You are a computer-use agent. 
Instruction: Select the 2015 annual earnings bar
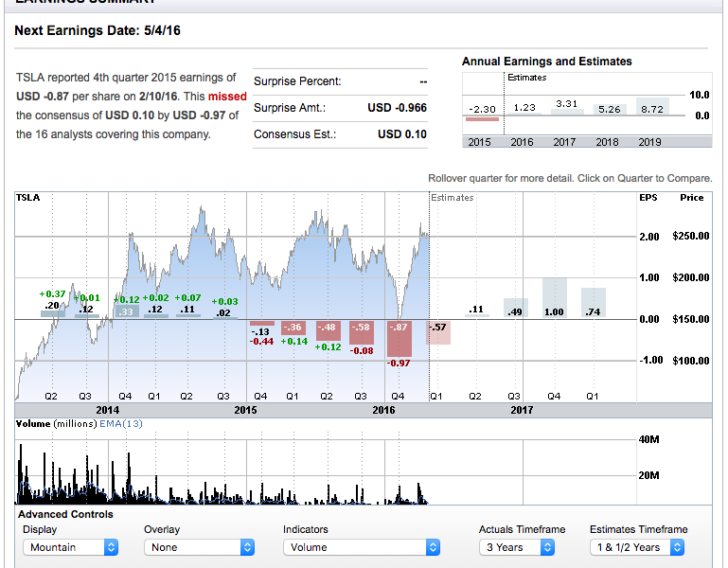(482, 113)
